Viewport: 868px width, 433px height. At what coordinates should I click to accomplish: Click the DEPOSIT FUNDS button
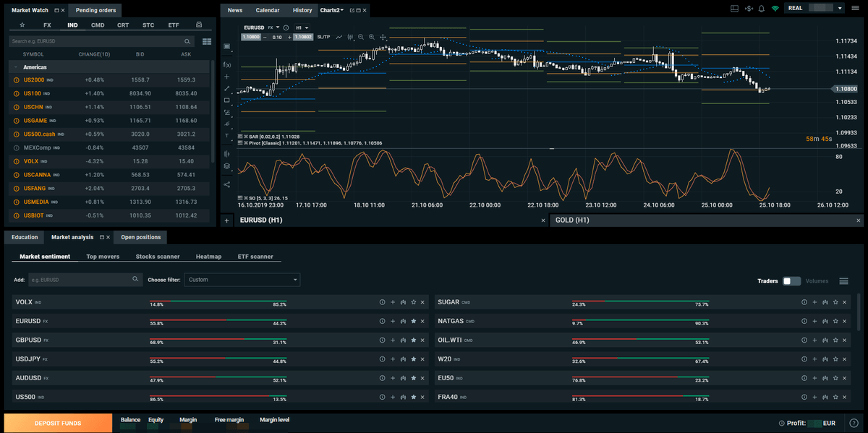(x=58, y=423)
